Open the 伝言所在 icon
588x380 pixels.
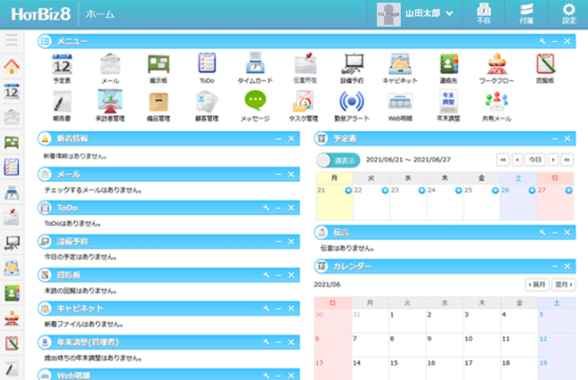click(x=306, y=63)
